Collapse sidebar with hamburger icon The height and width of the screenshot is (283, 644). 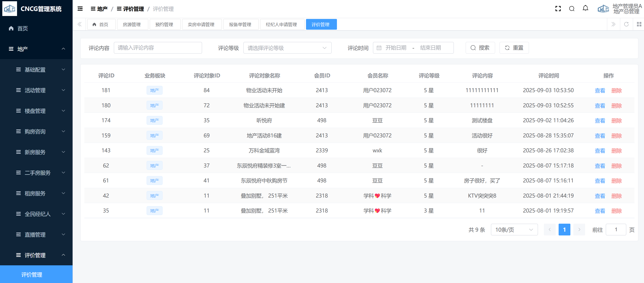[80, 9]
